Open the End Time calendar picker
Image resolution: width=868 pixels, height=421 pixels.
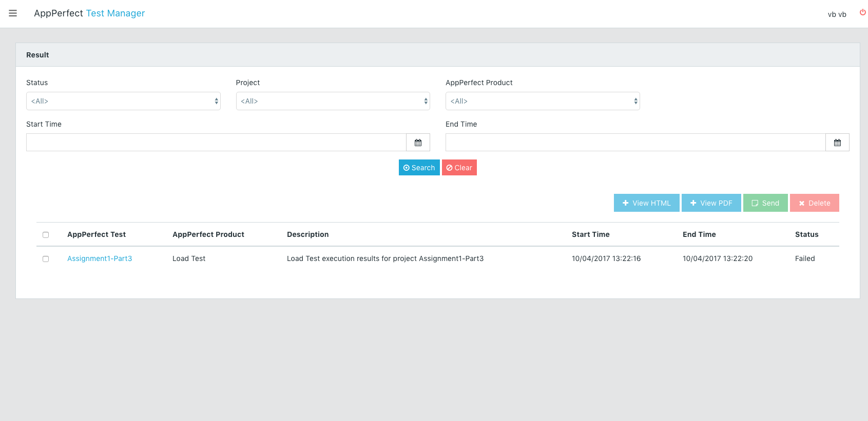click(x=837, y=143)
